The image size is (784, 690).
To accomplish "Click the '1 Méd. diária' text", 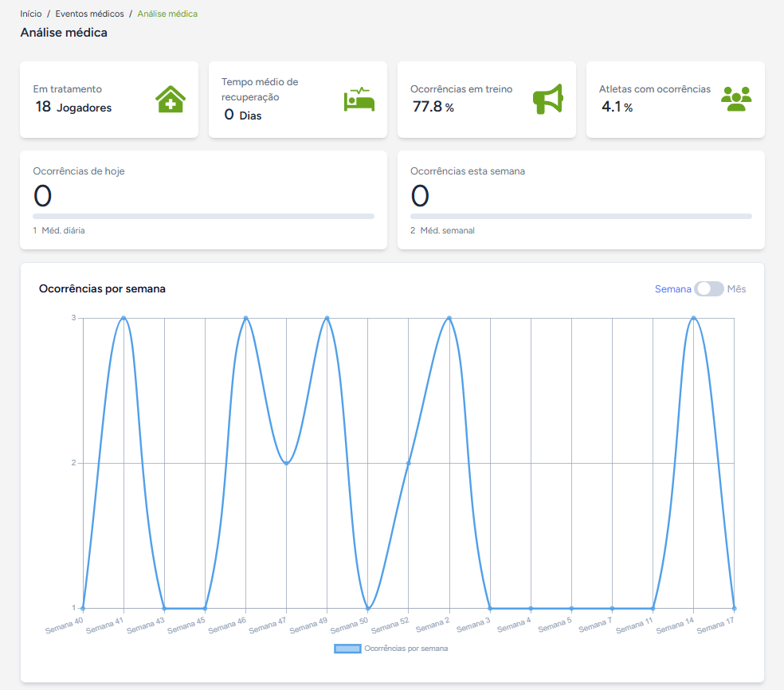I will point(59,230).
